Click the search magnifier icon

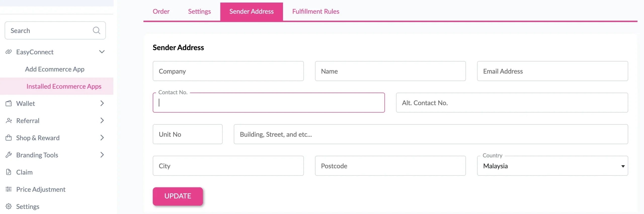click(x=96, y=30)
